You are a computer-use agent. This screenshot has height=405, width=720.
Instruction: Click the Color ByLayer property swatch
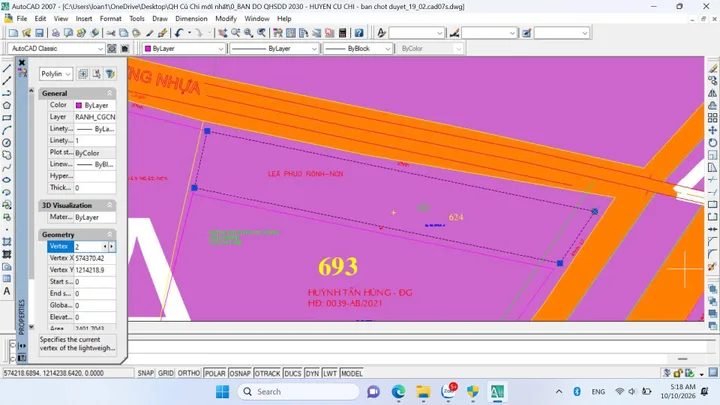(79, 105)
